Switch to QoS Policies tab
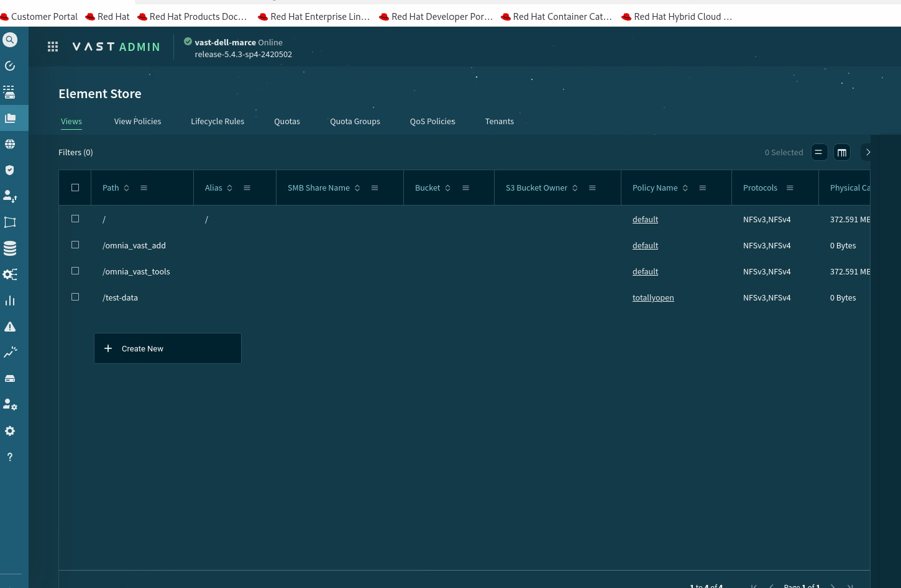This screenshot has width=901, height=588. [432, 122]
